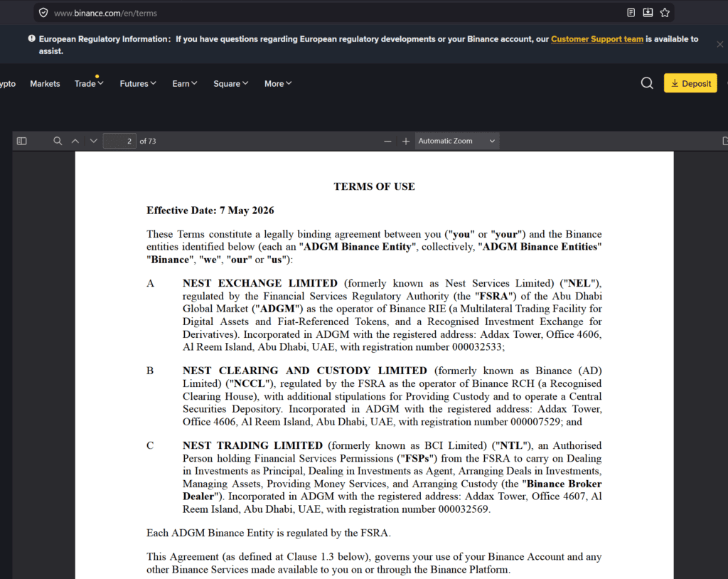
Task: Open the Markets page
Action: click(x=45, y=84)
